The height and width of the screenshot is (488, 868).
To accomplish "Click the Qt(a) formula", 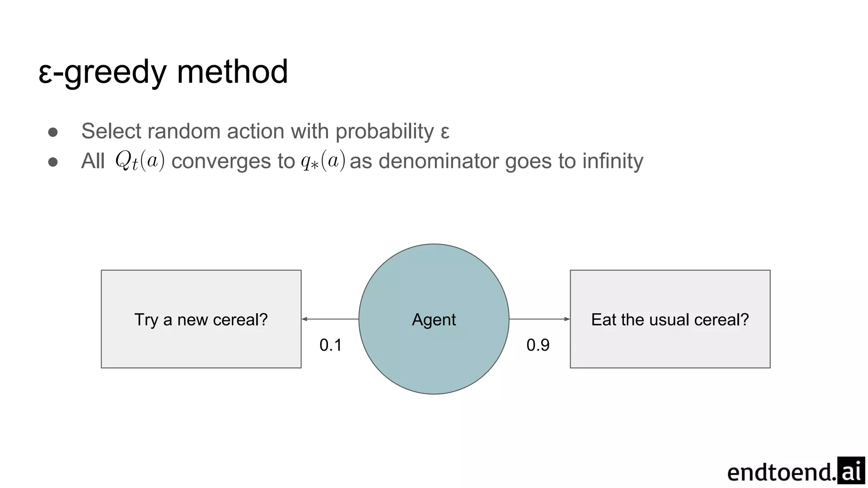I will click(140, 161).
